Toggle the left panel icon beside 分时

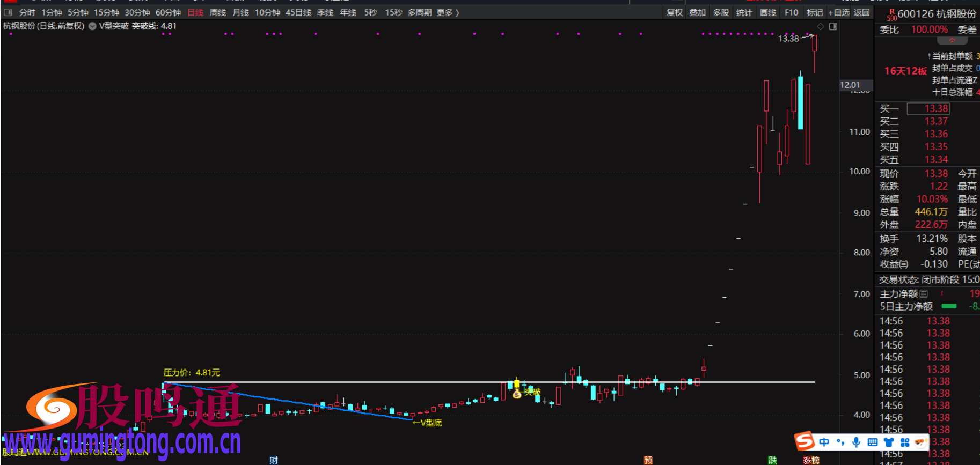pos(8,12)
